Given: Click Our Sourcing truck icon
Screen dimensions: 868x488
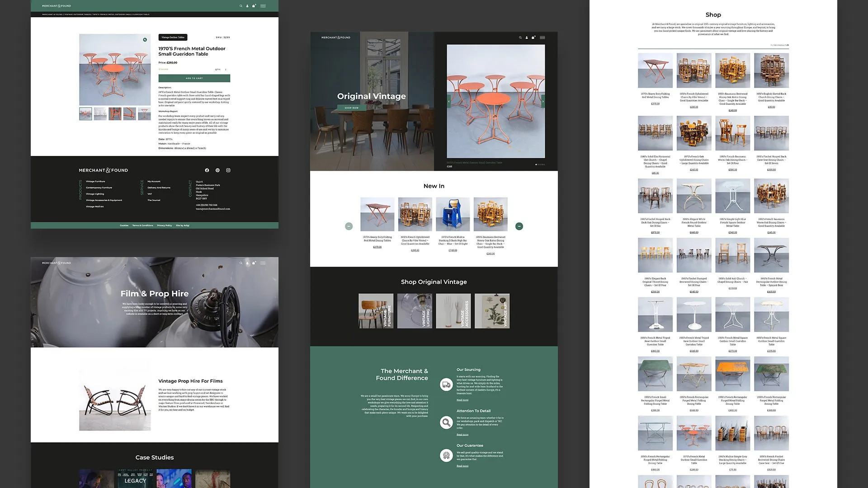Looking at the screenshot, I should (446, 385).
